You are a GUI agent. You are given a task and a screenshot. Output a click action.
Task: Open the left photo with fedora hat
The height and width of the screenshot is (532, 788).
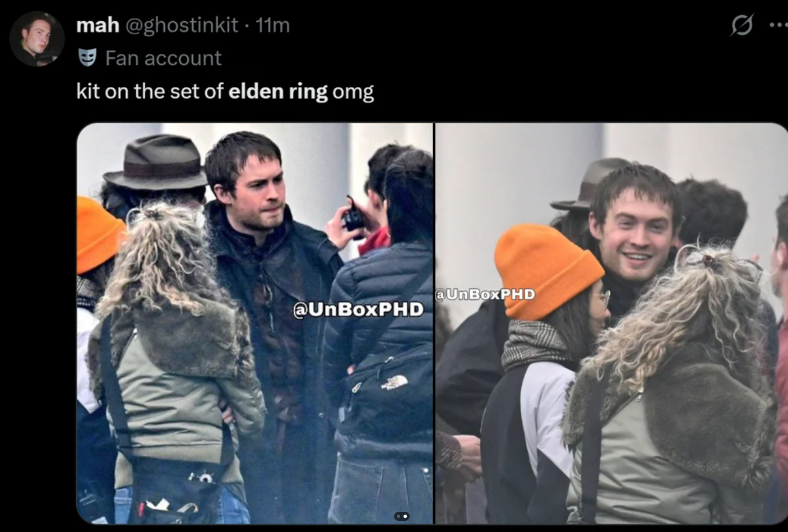point(255,323)
